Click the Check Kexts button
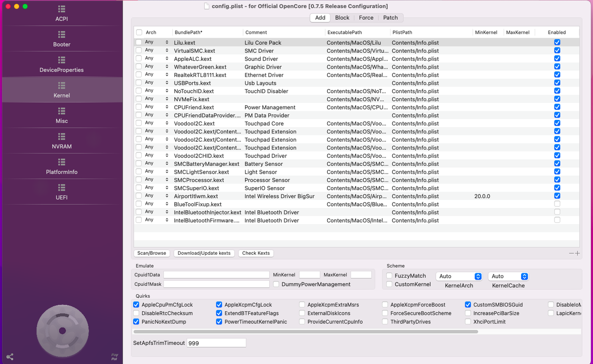Viewport: 593px width, 364px height. (256, 253)
